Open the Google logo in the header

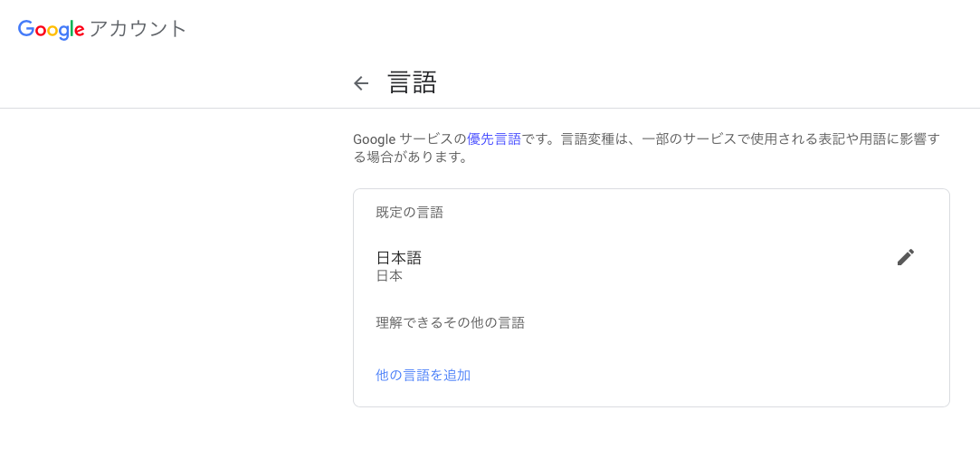[52, 29]
